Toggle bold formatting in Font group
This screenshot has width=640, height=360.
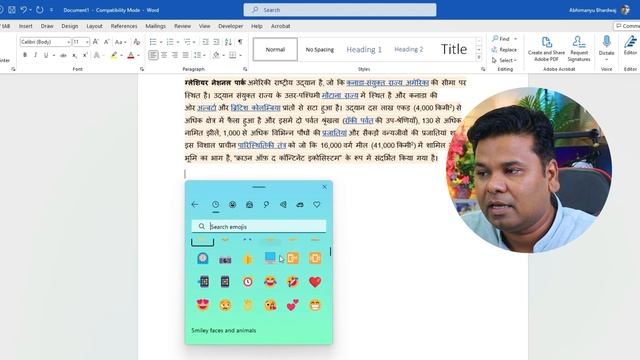[x=25, y=55]
